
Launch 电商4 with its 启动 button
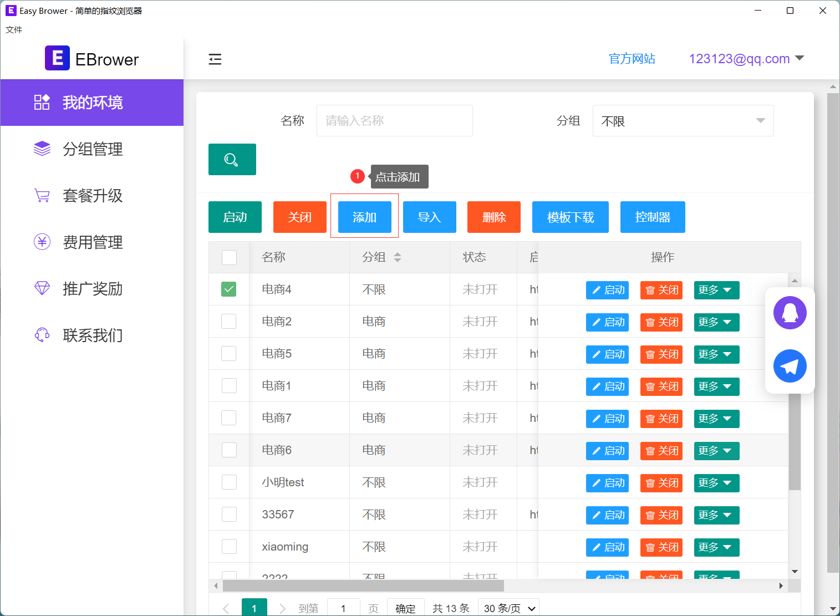click(607, 290)
